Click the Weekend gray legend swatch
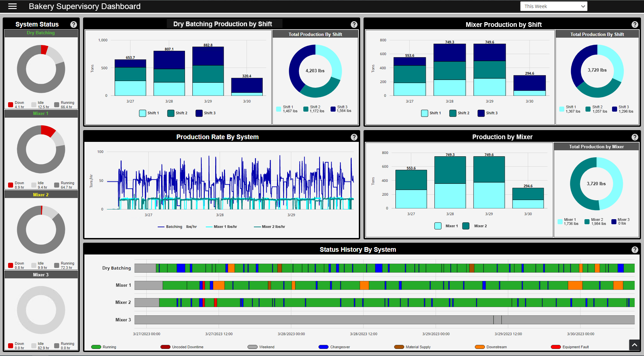Viewport: 644px width, 356px height. (x=253, y=347)
